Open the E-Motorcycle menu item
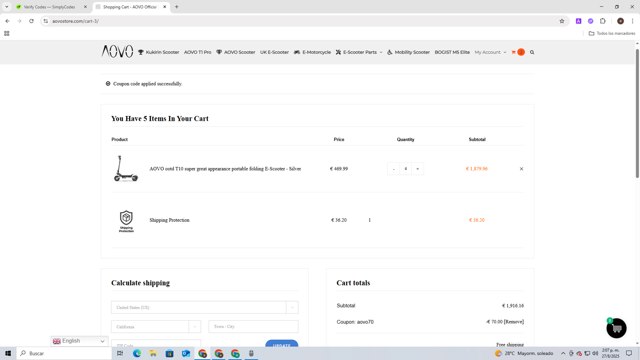Viewport: 640px width, 360px height. [x=312, y=52]
